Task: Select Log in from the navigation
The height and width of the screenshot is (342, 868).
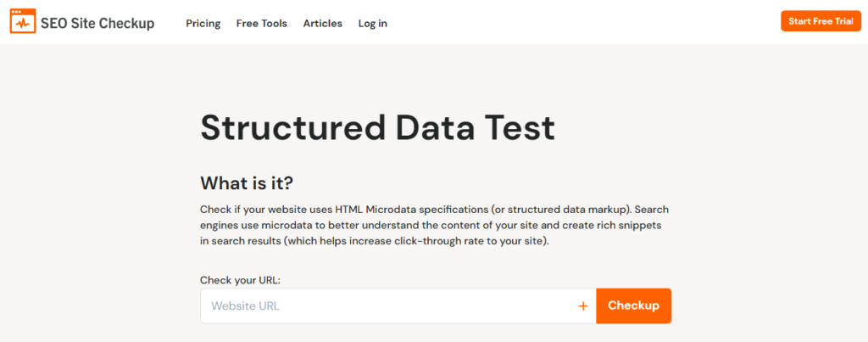Action: tap(373, 23)
